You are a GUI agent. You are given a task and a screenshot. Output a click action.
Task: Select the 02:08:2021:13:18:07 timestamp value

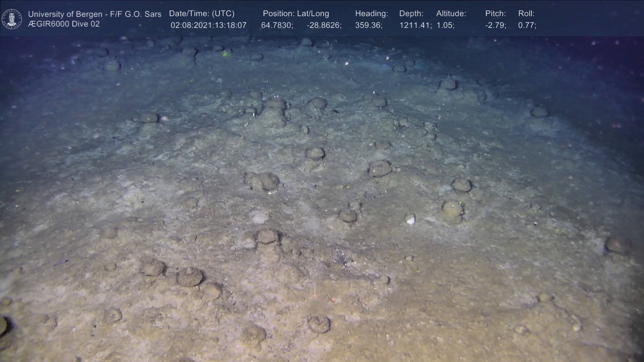click(208, 25)
